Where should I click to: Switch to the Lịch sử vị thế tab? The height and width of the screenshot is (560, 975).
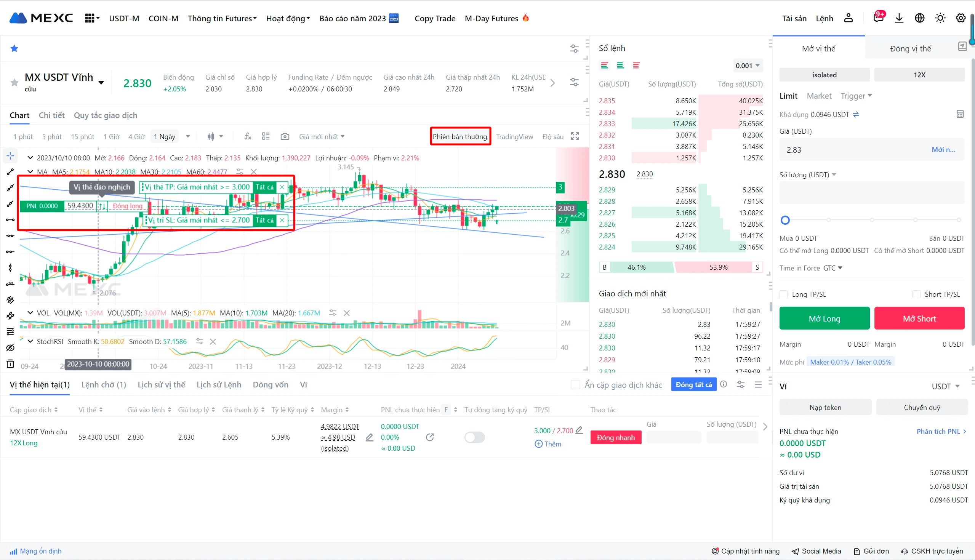tap(161, 385)
